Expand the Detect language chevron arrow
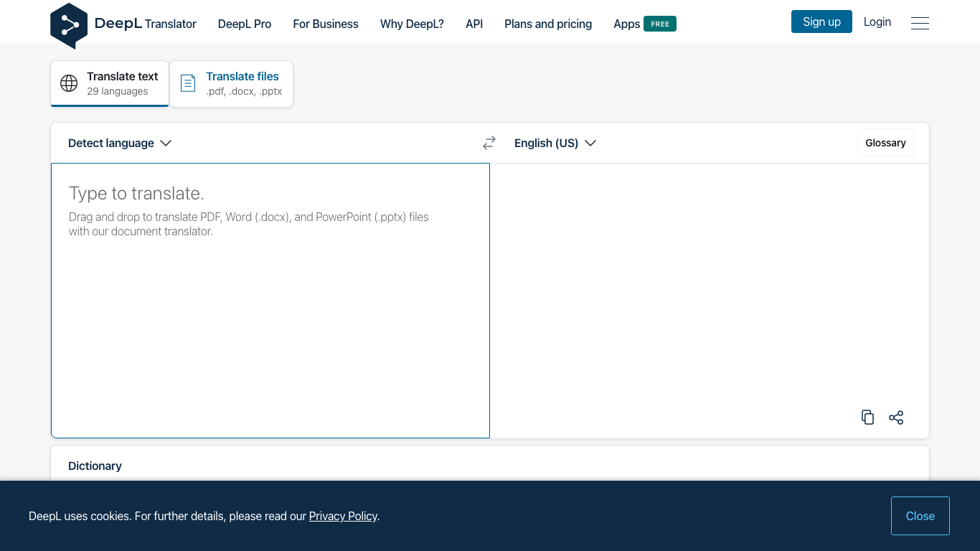The width and height of the screenshot is (980, 551). click(166, 143)
